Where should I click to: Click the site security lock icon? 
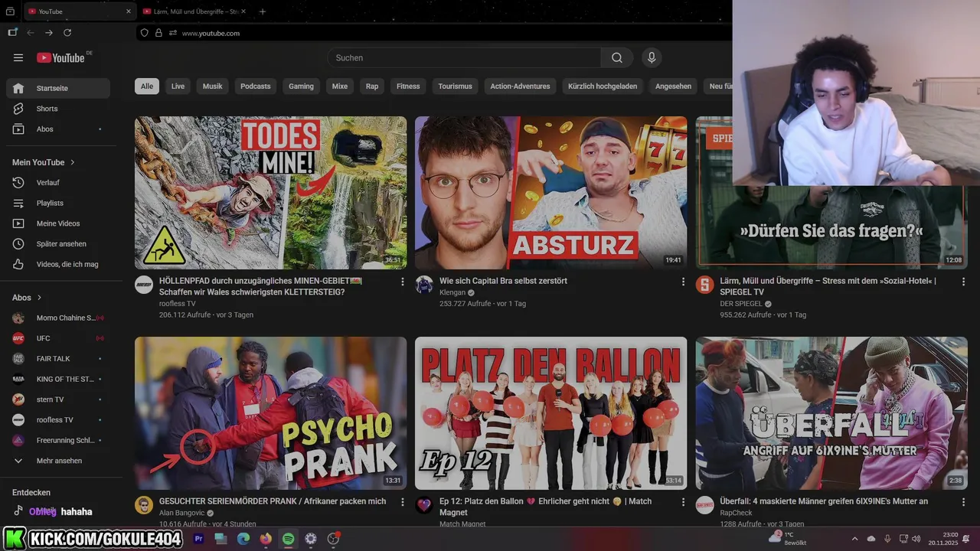click(158, 33)
